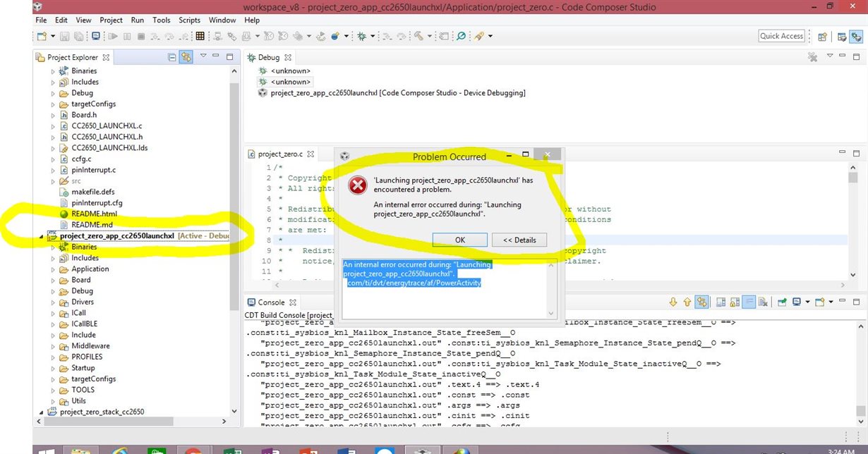Open Internet Explorer from the taskbar
The image size is (868, 454).
point(119,450)
